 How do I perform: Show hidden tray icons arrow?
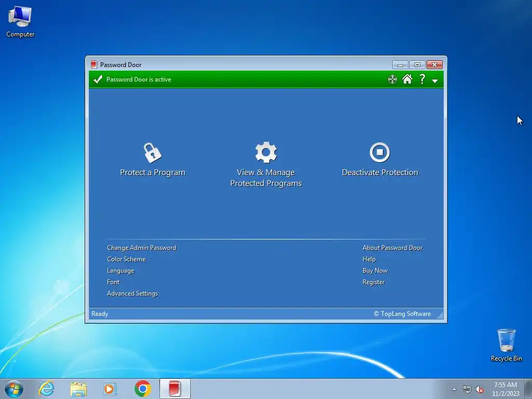tap(454, 389)
